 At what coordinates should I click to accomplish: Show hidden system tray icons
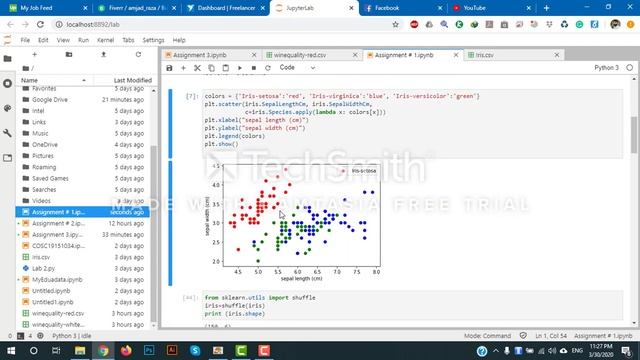(x=496, y=351)
